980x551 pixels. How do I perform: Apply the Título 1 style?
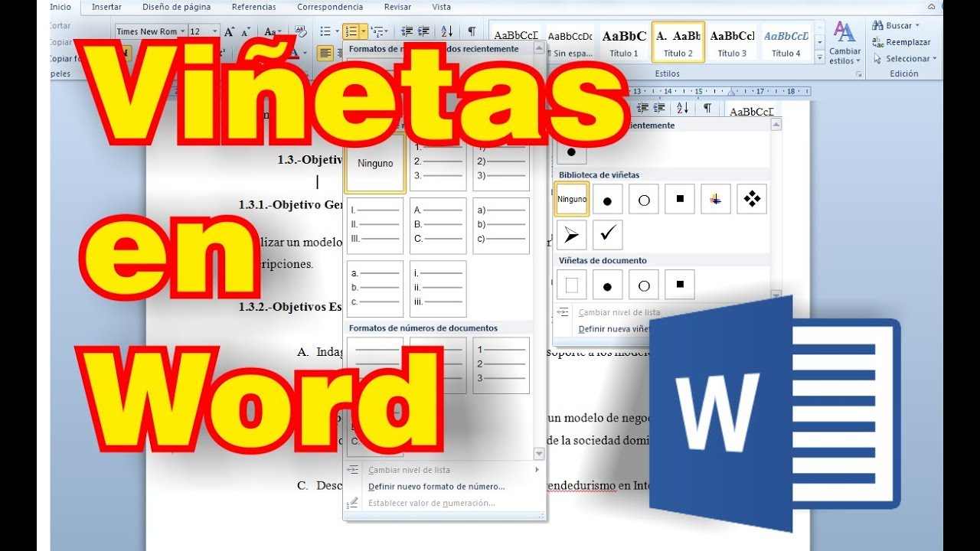(x=624, y=42)
